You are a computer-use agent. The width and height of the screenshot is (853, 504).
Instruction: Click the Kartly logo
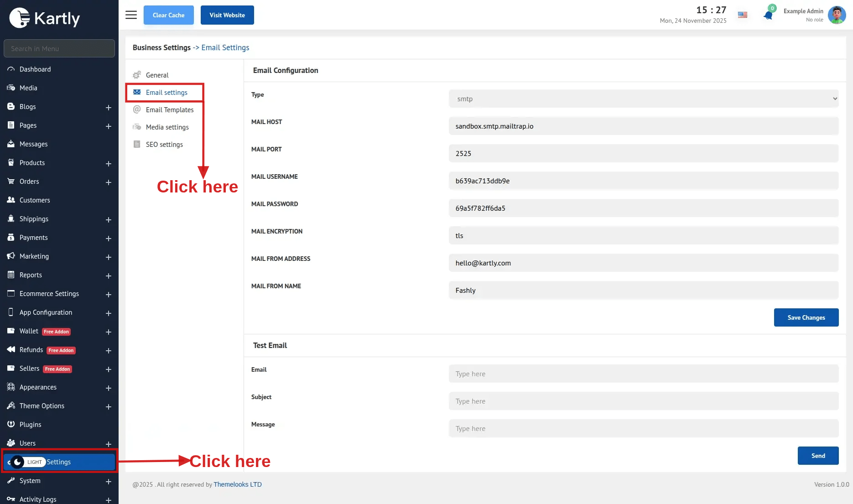(45, 18)
